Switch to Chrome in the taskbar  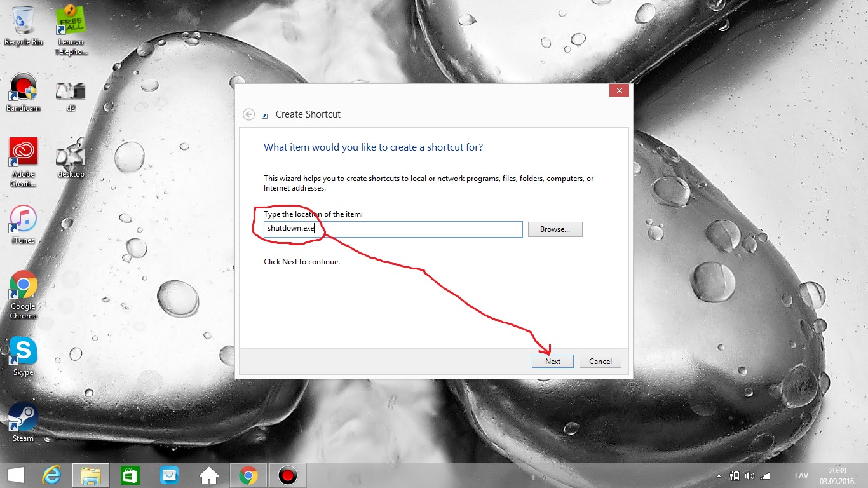[248, 475]
